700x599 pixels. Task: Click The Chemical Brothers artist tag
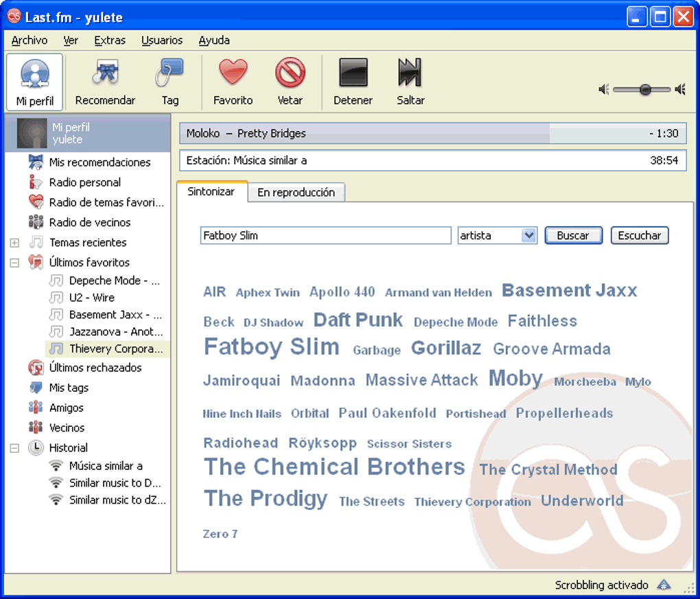[x=334, y=467]
